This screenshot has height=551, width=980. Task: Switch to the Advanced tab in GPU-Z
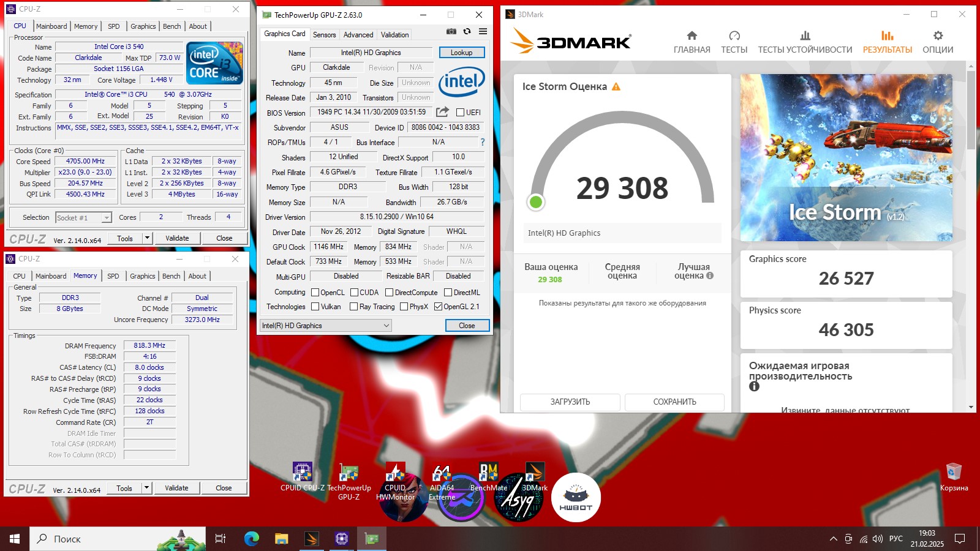358,35
